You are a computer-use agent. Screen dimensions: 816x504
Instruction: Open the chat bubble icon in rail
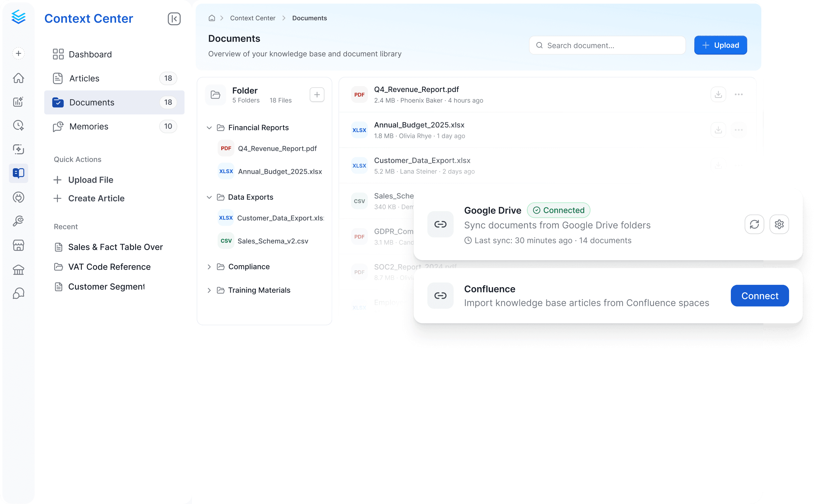coord(19,294)
